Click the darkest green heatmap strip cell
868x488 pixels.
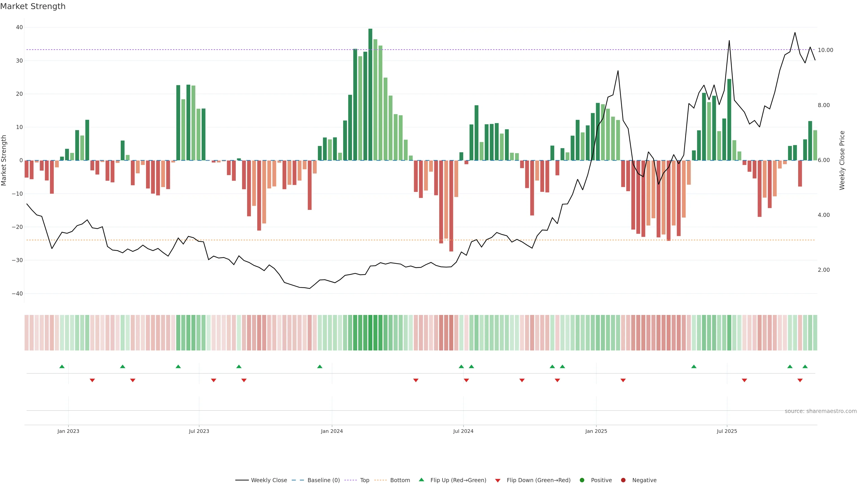pyautogui.click(x=370, y=332)
